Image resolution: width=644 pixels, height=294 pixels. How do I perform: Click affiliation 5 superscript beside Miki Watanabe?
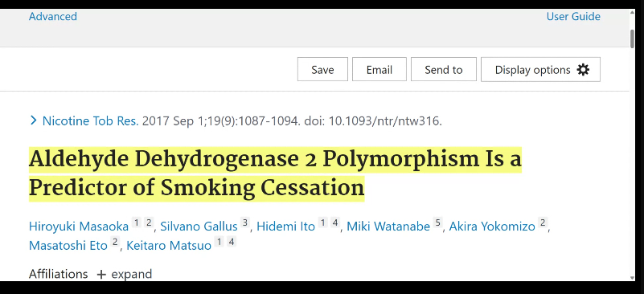437,223
